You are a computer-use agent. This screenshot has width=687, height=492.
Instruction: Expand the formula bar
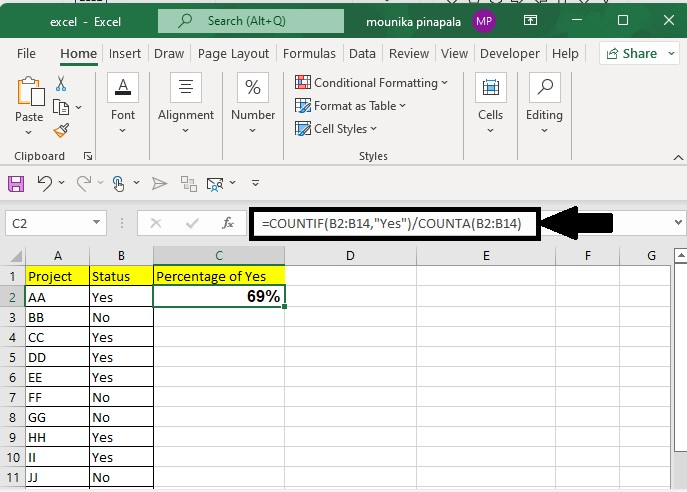tap(678, 223)
